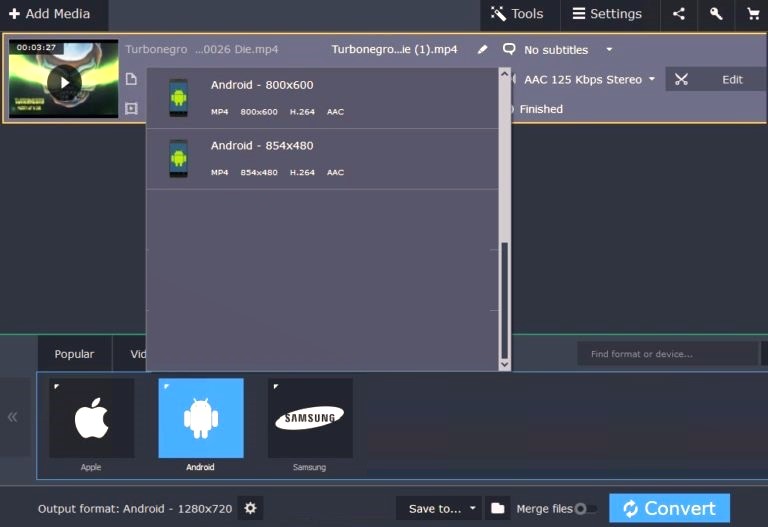Click the file size document icon

pos(131,79)
